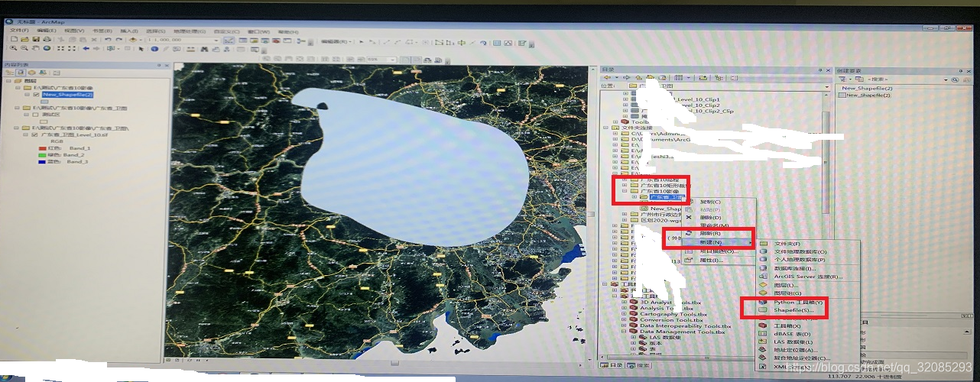This screenshot has height=382, width=980.
Task: Choose 刷新(R) in context menu
Action: pos(710,234)
